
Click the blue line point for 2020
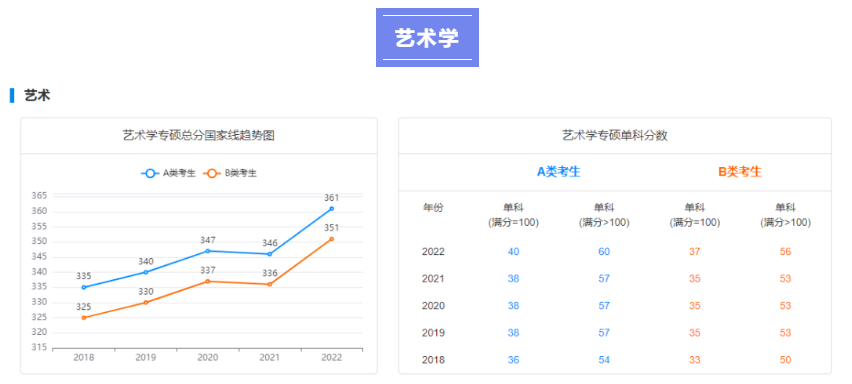click(x=208, y=251)
